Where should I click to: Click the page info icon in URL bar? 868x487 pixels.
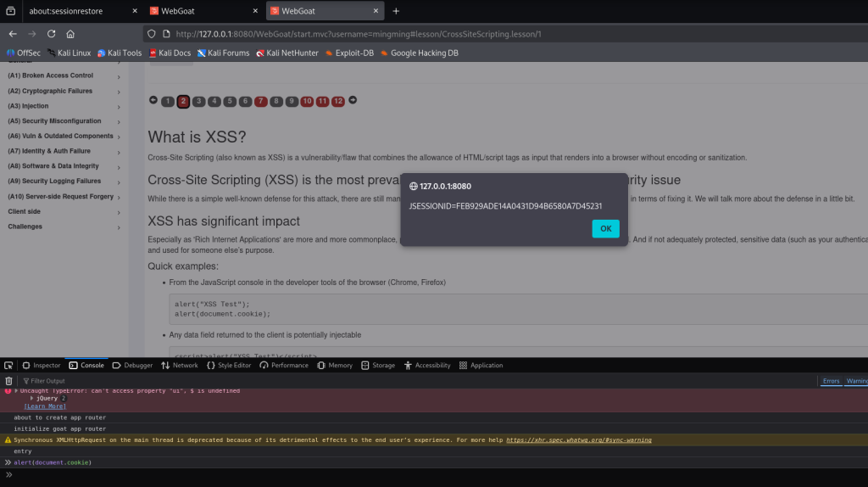coord(166,34)
